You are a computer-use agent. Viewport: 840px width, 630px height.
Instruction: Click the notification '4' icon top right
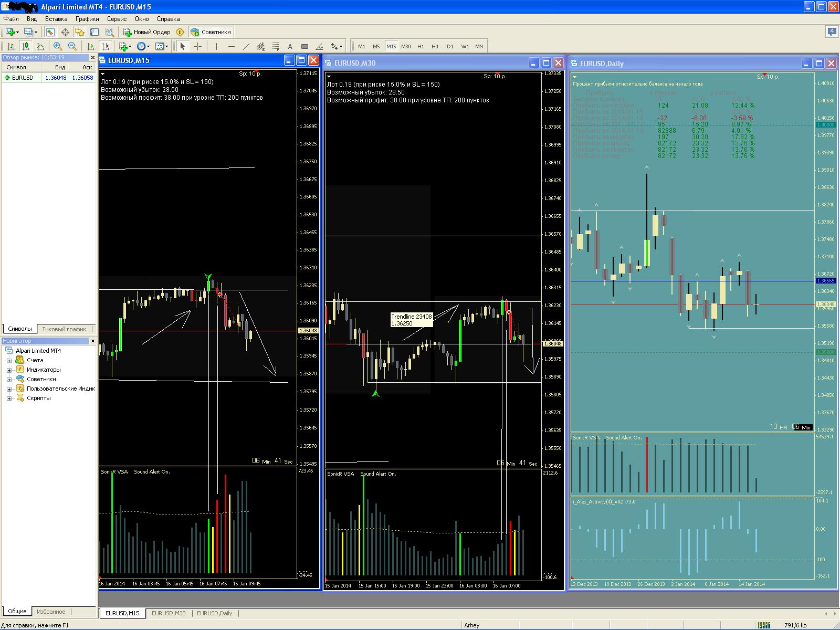click(832, 32)
